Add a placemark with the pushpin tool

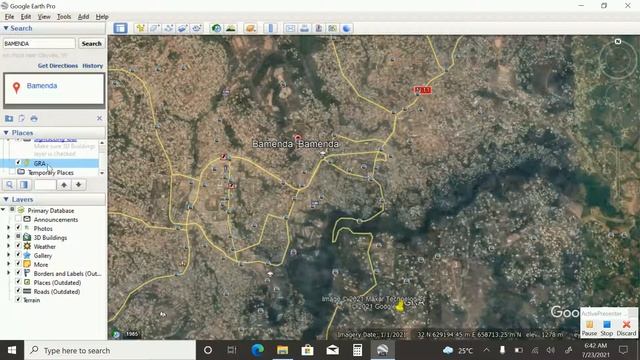(x=140, y=28)
